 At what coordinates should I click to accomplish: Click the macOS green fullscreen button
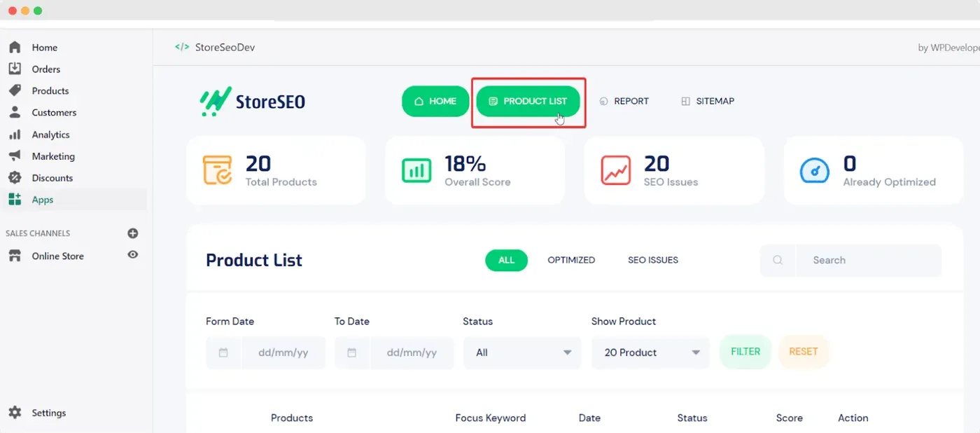tap(38, 11)
